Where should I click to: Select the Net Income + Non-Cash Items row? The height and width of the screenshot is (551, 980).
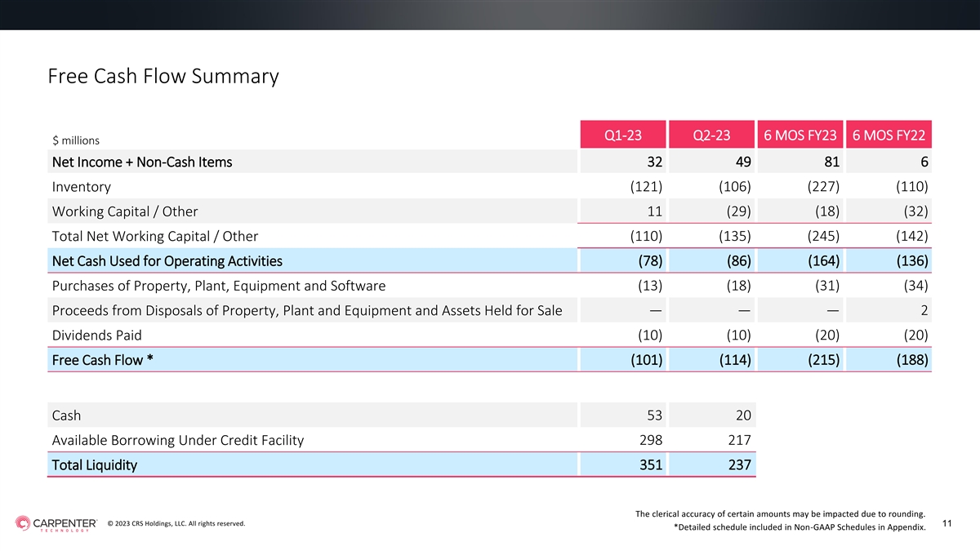tap(489, 162)
